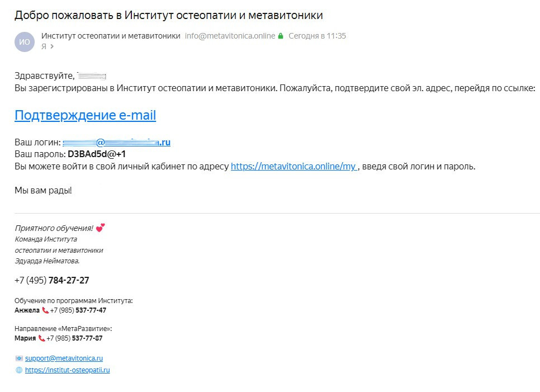This screenshot has width=540, height=392.
Task: Click the red phone icon beside Анжела
Action: point(45,310)
